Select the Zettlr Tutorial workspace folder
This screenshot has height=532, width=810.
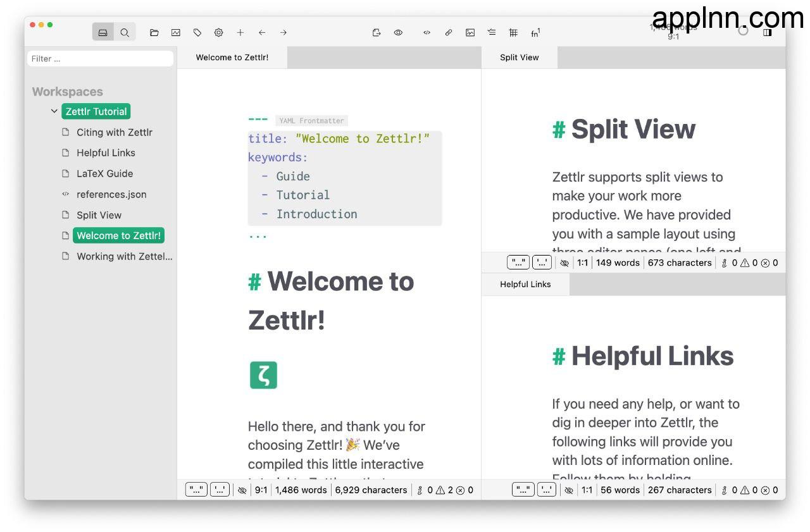coord(96,111)
